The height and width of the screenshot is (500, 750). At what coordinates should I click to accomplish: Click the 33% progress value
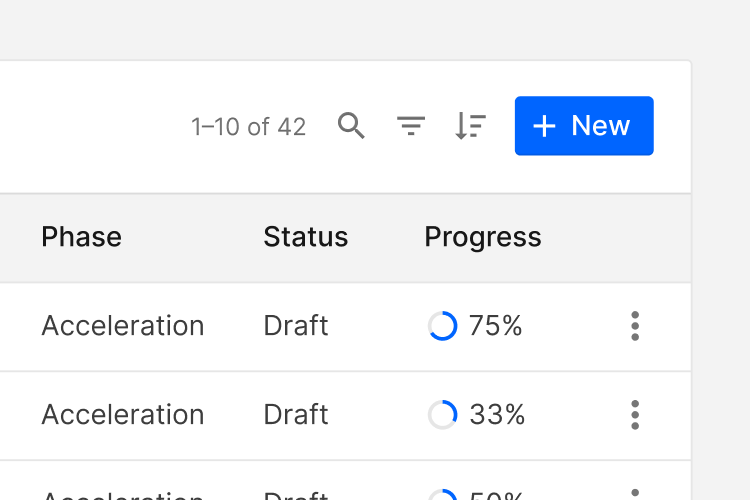point(497,415)
